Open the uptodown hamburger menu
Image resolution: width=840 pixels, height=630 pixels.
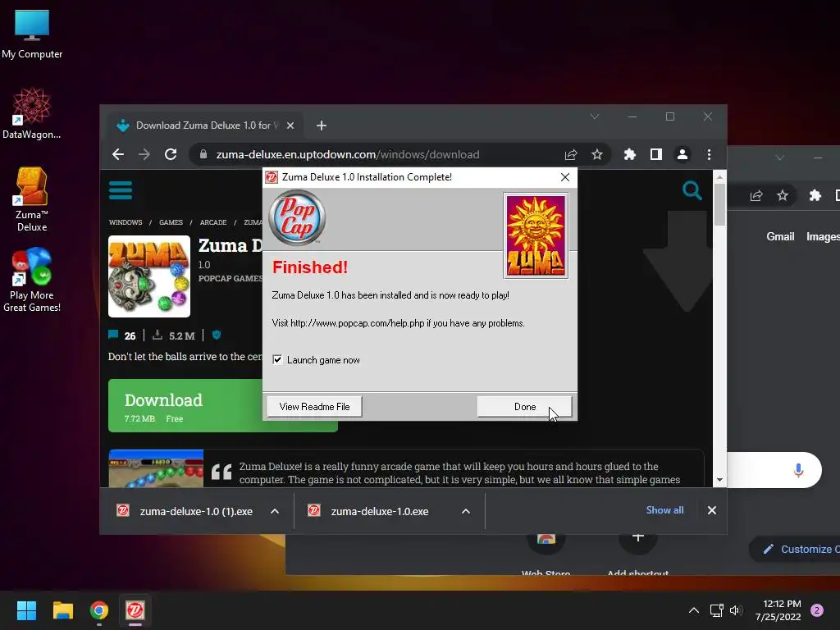click(121, 190)
